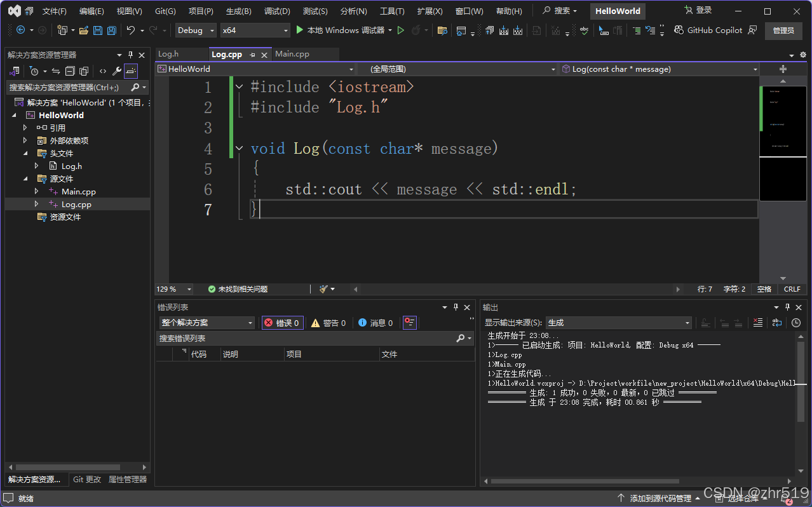The width and height of the screenshot is (812, 507).
Task: Open the Debug configuration dropdown
Action: pos(195,30)
